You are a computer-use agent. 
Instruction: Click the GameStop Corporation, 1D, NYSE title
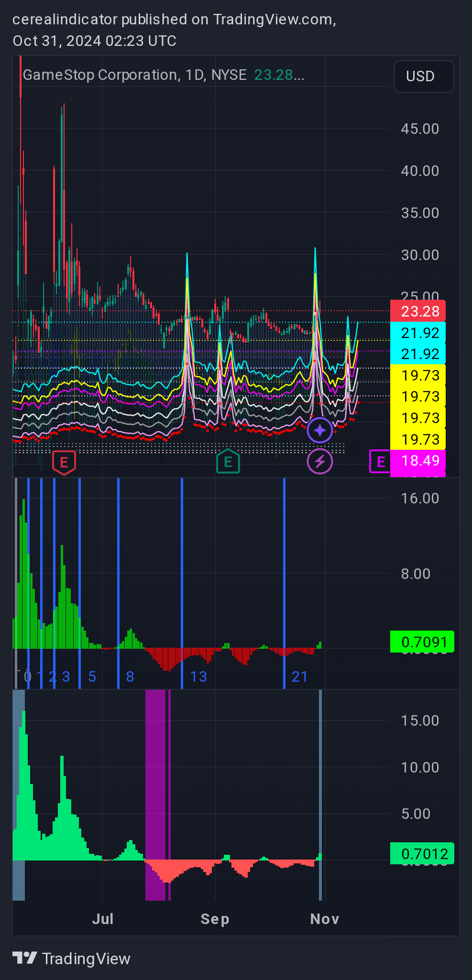134,75
